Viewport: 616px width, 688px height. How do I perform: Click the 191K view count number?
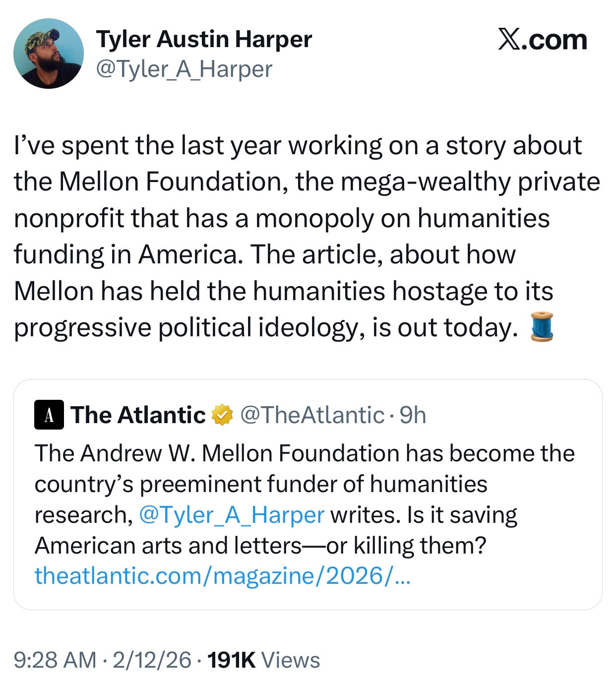[231, 660]
